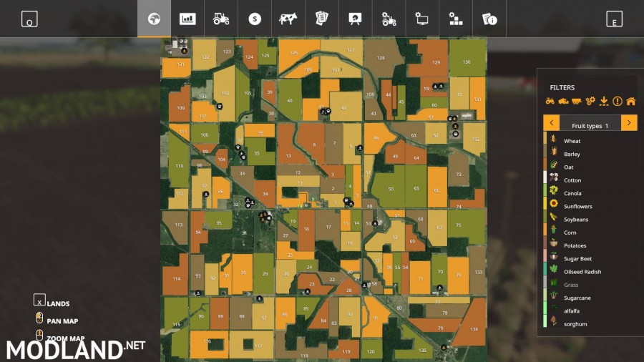Toggle the exclamation mark filter icon
Screen dimensions: 644x362
point(618,101)
